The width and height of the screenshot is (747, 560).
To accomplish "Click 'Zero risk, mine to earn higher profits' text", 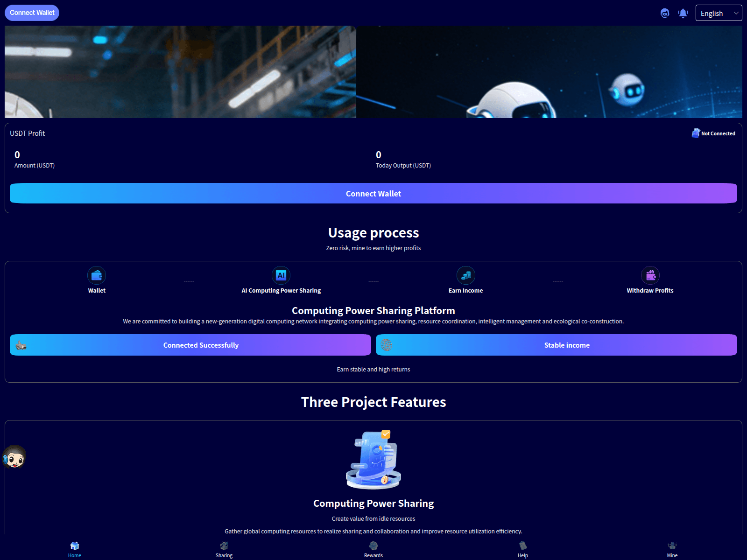I will (373, 248).
